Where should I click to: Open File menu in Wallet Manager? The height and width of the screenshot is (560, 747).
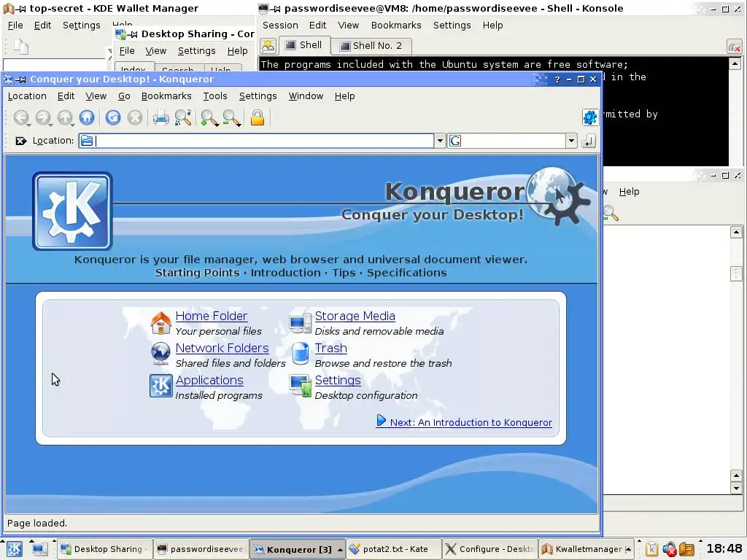(15, 26)
